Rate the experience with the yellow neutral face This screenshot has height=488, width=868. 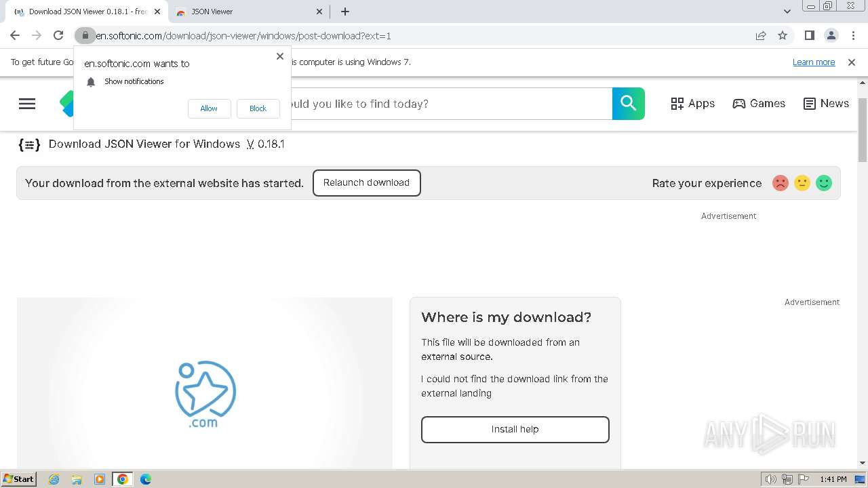pyautogui.click(x=802, y=183)
